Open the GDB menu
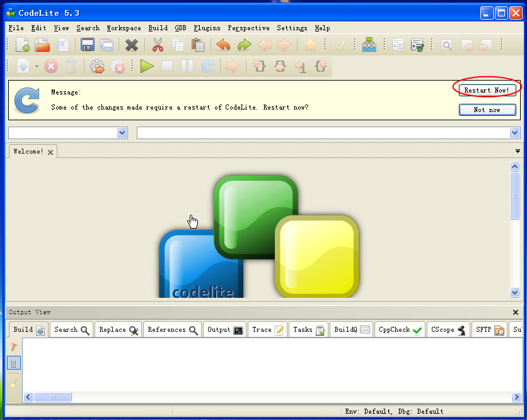Image resolution: width=527 pixels, height=420 pixels. [x=180, y=28]
